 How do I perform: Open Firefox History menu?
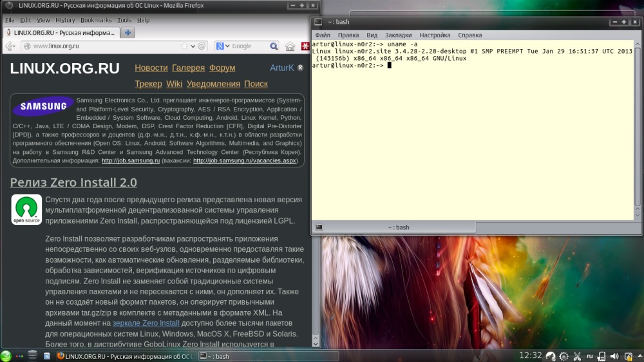tap(65, 20)
